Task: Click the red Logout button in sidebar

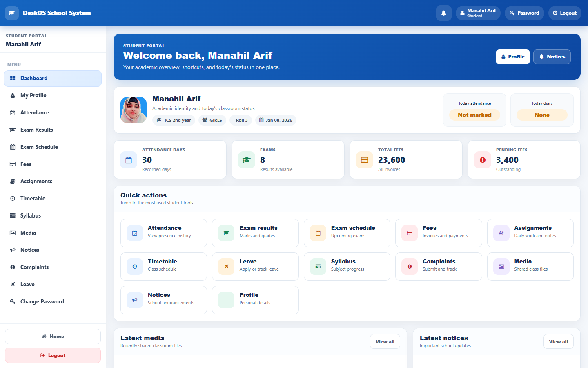Action: [x=53, y=355]
